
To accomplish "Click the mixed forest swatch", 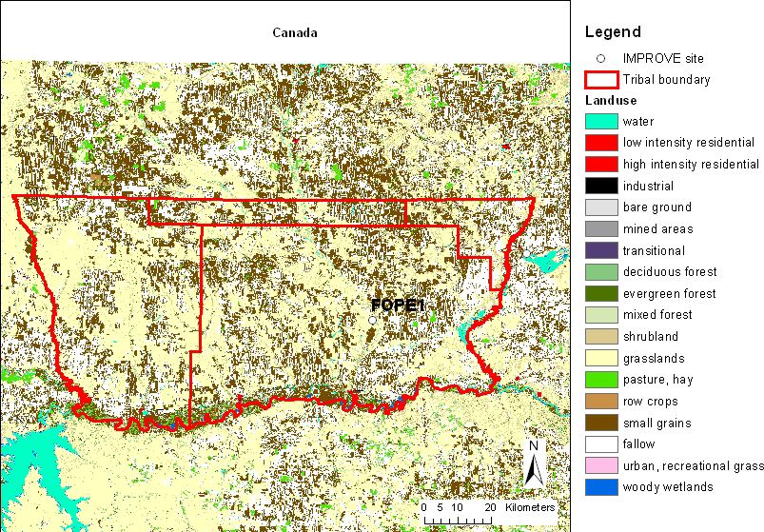I will click(601, 315).
